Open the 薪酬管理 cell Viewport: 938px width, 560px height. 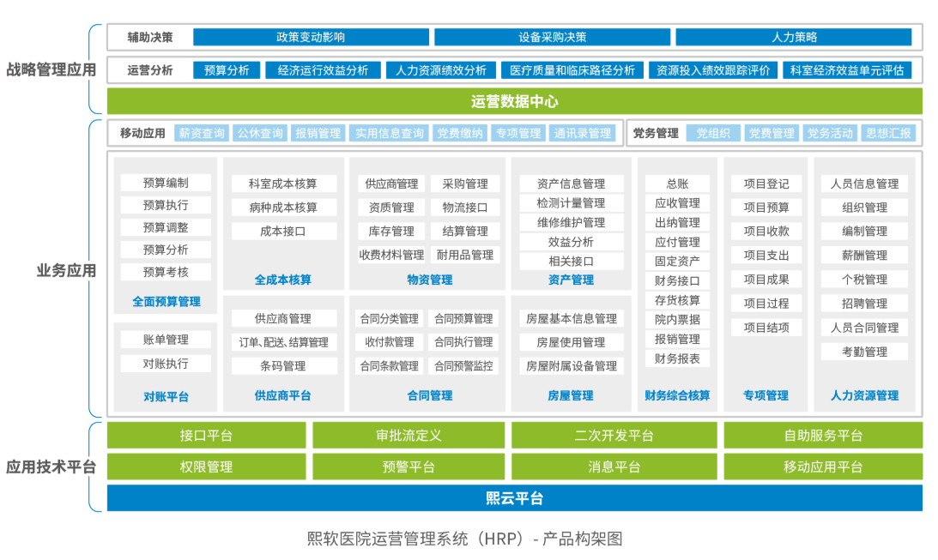(x=864, y=256)
